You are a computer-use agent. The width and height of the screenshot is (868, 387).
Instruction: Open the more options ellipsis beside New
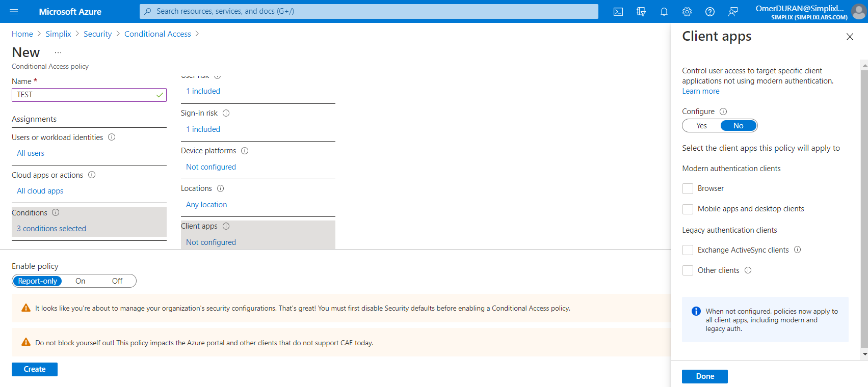(58, 52)
